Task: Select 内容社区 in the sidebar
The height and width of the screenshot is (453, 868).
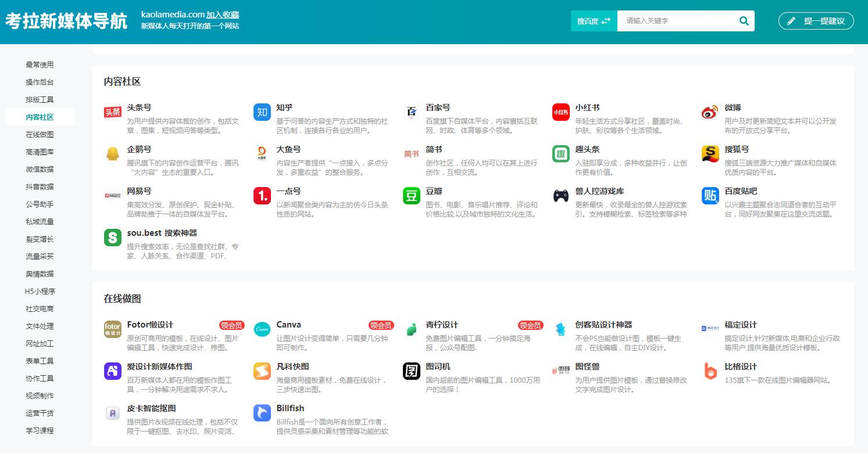Action: coord(40,117)
